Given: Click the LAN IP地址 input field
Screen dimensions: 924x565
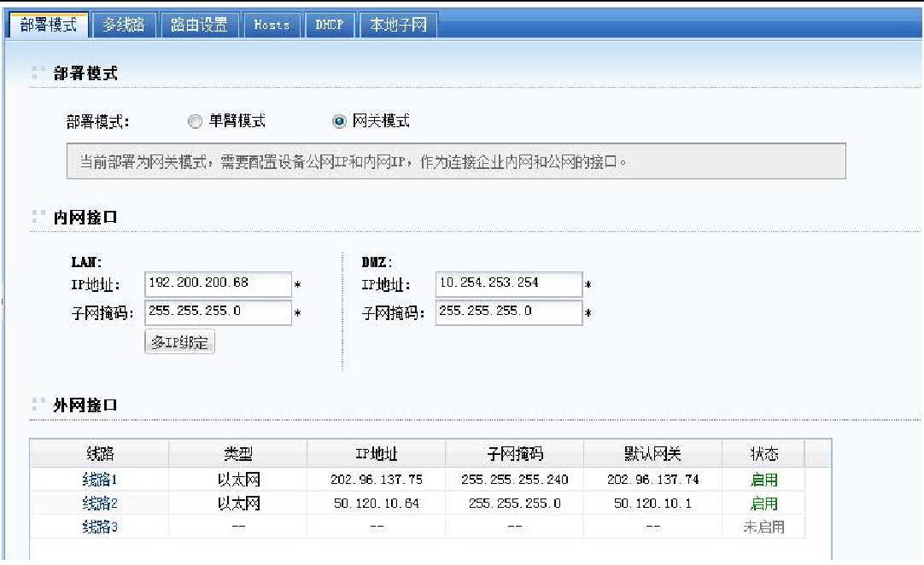Looking at the screenshot, I should [218, 283].
